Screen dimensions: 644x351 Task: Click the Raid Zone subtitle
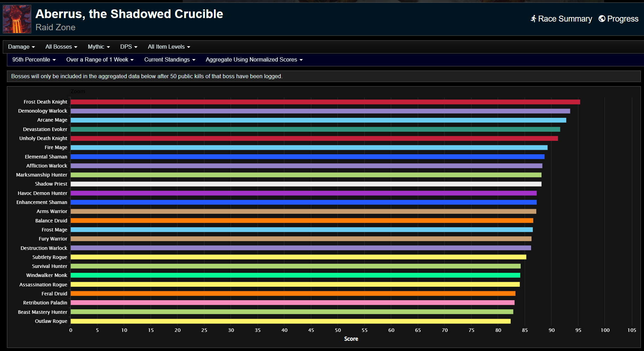[x=56, y=27]
